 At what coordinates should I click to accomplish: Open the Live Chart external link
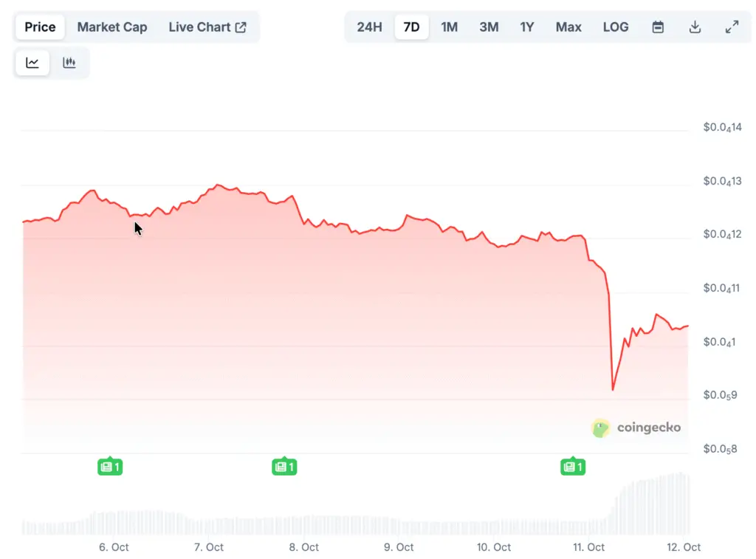(207, 27)
